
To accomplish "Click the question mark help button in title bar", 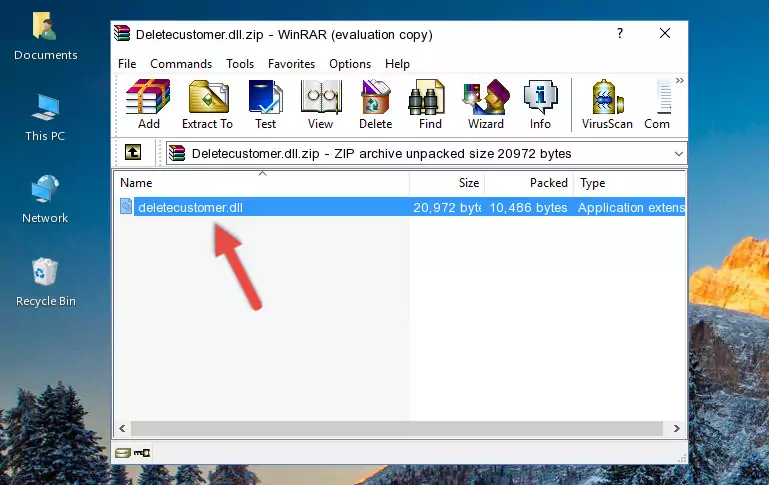I will [620, 33].
